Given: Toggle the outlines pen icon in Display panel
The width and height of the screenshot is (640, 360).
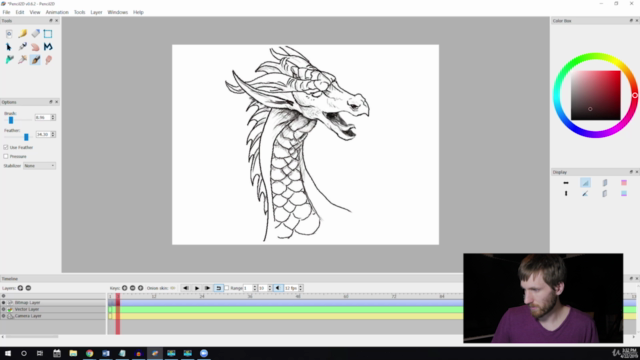Looking at the screenshot, I should coord(585,193).
